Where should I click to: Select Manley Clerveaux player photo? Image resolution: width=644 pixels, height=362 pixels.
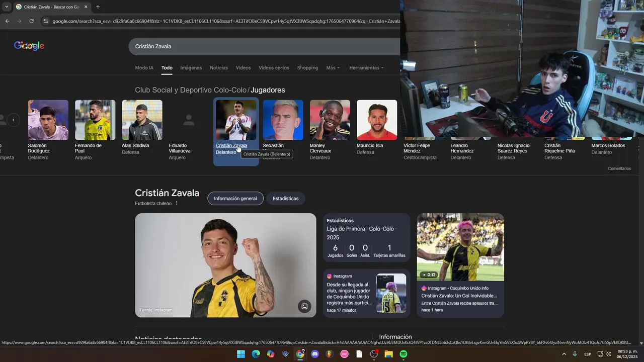[330, 120]
